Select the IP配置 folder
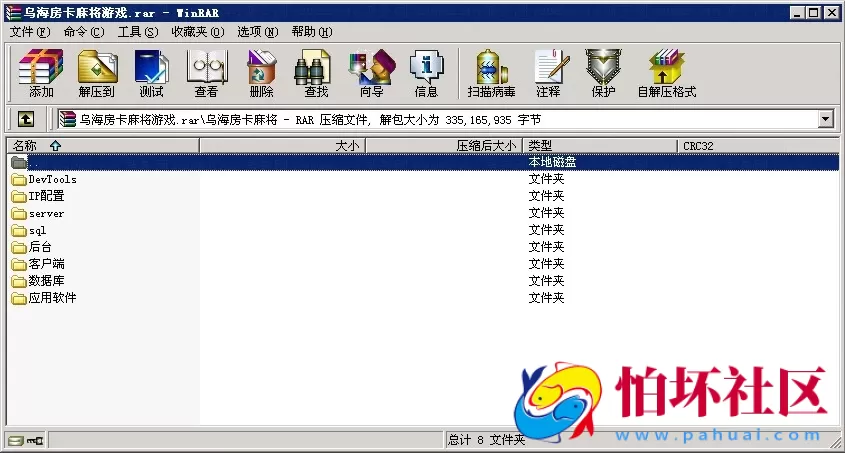Viewport: 845px width, 453px height. tap(38, 196)
